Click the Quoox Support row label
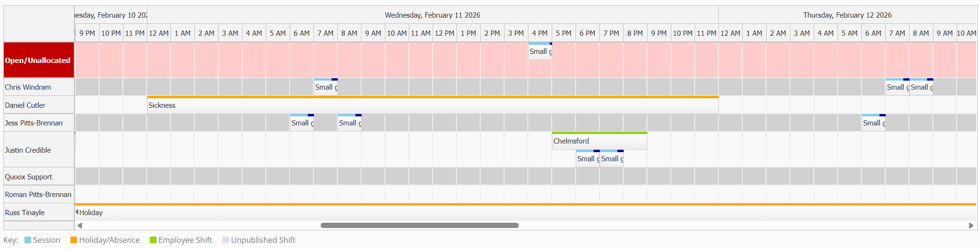Viewport: 980px width, 249px height. pyautogui.click(x=29, y=177)
